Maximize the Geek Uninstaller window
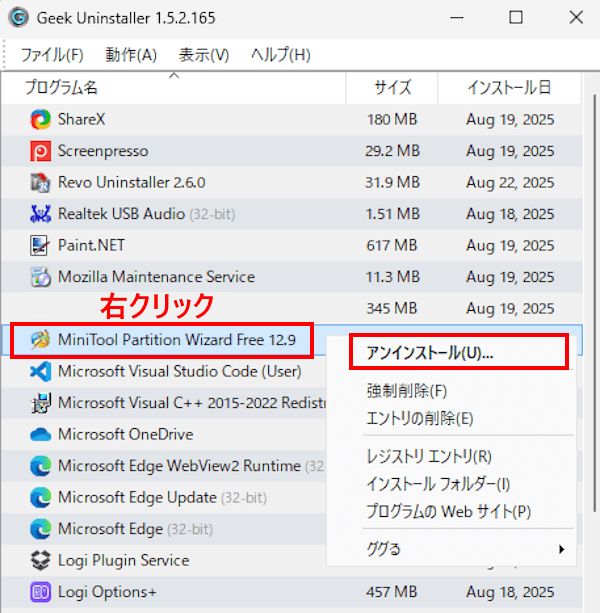The image size is (600, 613). [516, 18]
